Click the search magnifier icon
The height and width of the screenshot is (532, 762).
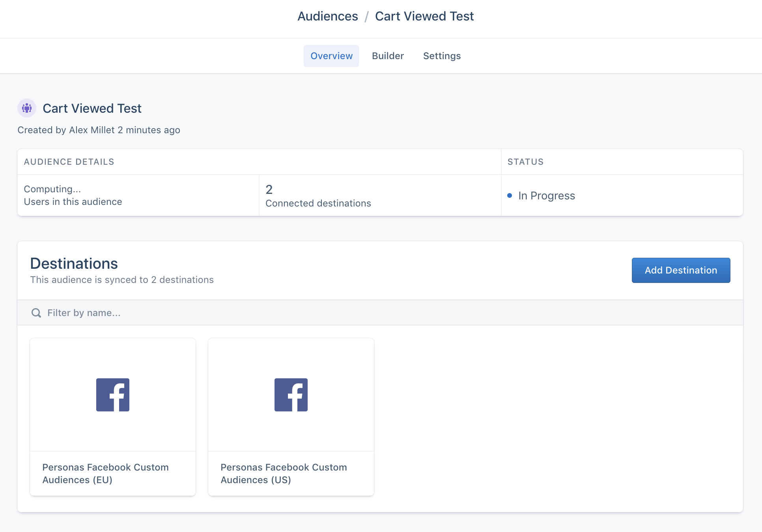click(36, 313)
